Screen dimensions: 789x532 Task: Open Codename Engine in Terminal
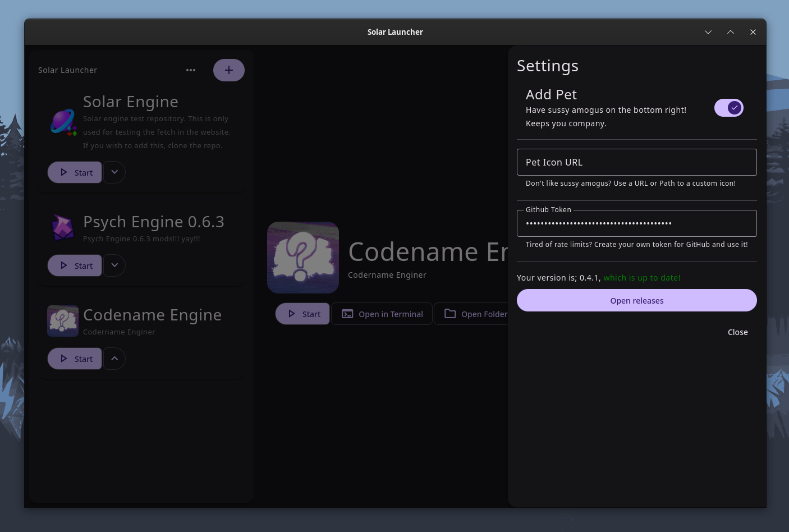(382, 314)
